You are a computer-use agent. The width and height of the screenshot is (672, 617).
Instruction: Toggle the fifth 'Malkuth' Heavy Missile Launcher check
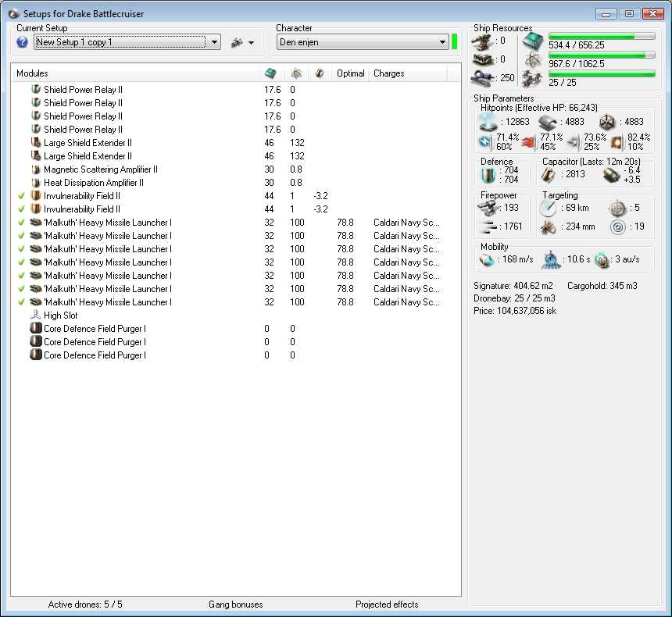[x=21, y=276]
